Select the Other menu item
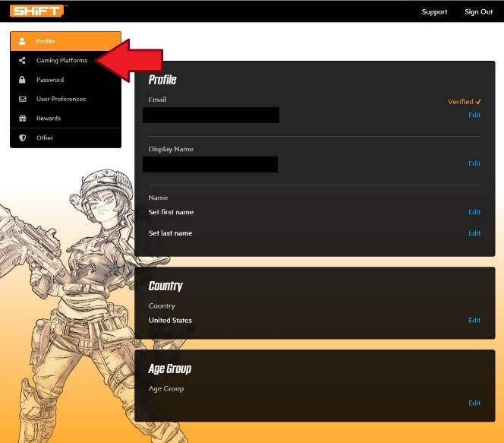This screenshot has width=504, height=443. coord(65,138)
